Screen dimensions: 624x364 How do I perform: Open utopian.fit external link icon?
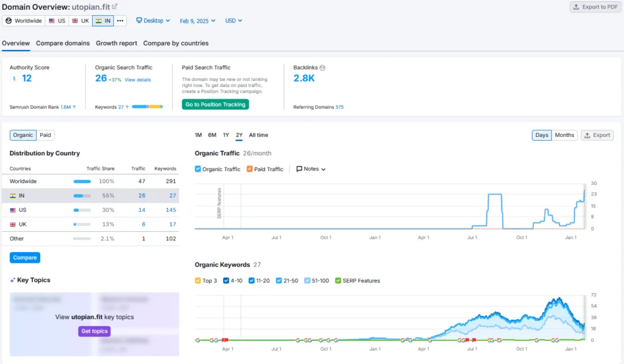(x=115, y=7)
